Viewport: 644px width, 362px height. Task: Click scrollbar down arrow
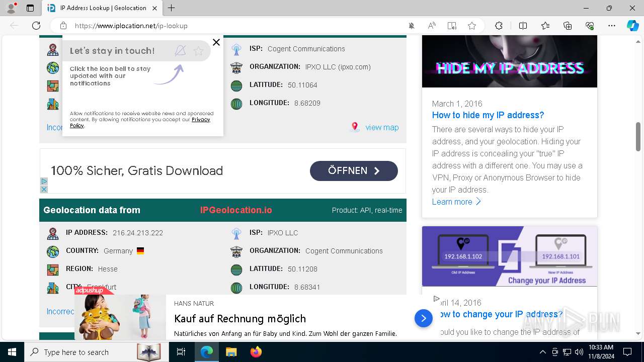point(638,333)
